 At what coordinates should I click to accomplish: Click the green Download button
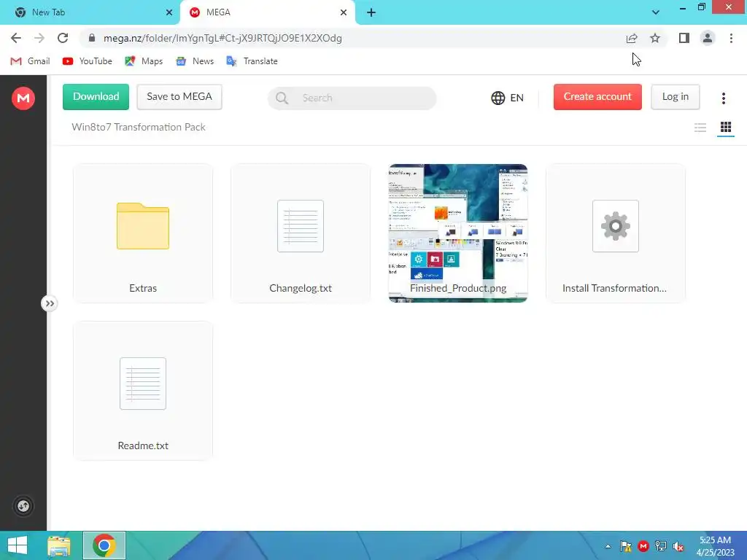pyautogui.click(x=96, y=97)
